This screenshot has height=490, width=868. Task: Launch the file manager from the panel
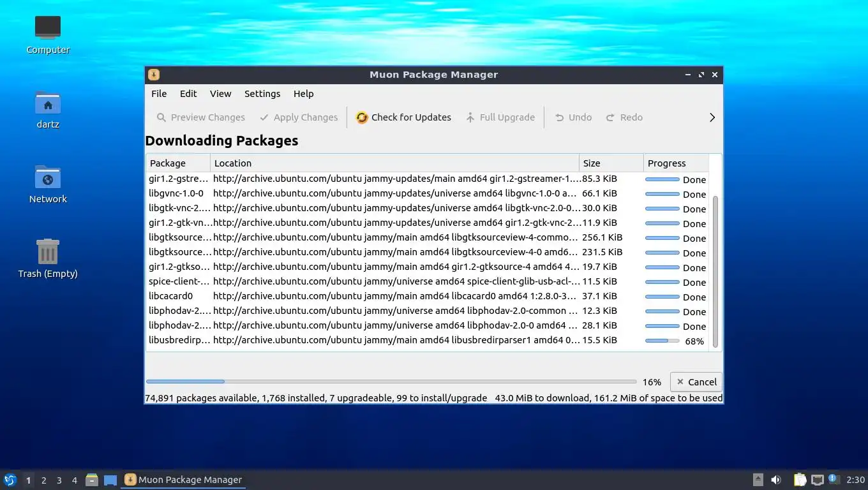92,480
